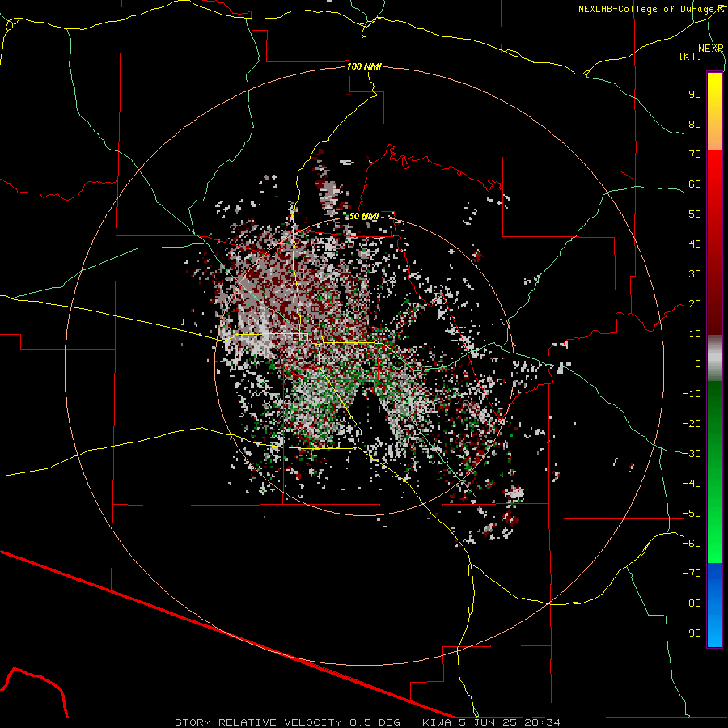
Task: Click the KIWA radar site identifier
Action: click(x=437, y=722)
